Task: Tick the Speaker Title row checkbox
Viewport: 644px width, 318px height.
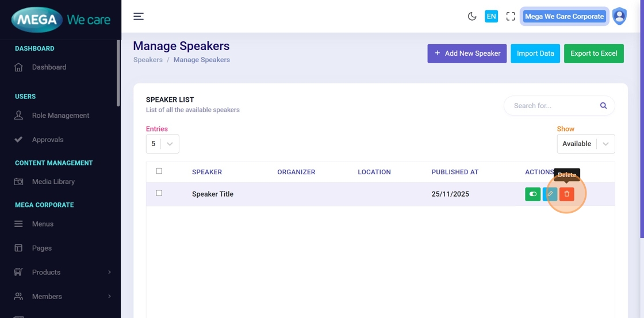Action: (x=159, y=193)
